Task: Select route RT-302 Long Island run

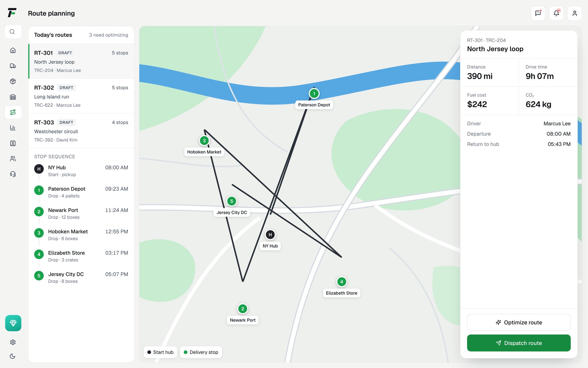Action: [81, 96]
